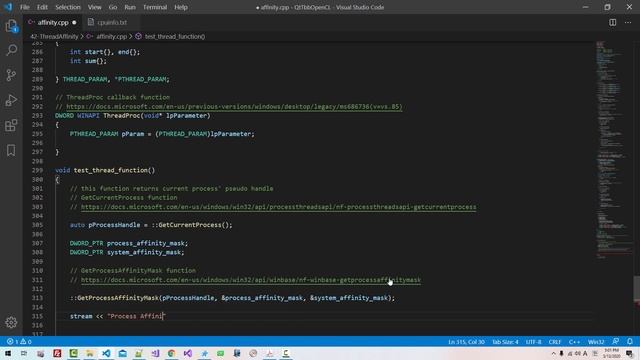Show errors and warnings problems indicator
Screen dimensions: 640x360
(x=19, y=342)
